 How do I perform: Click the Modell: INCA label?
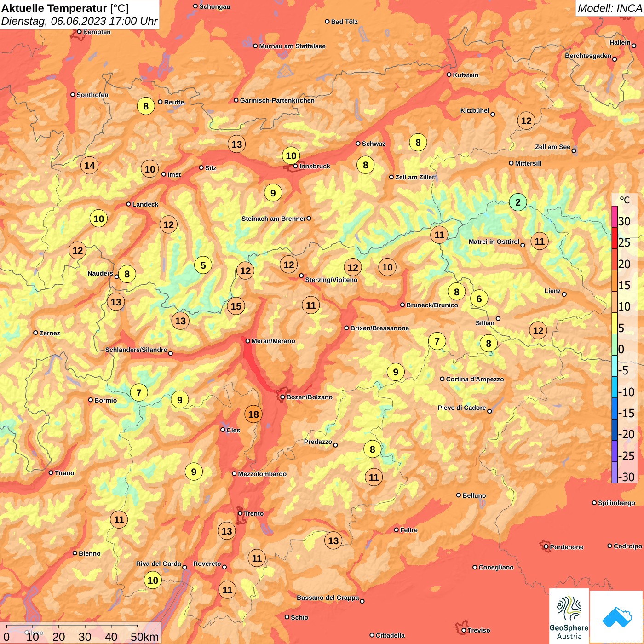point(609,8)
